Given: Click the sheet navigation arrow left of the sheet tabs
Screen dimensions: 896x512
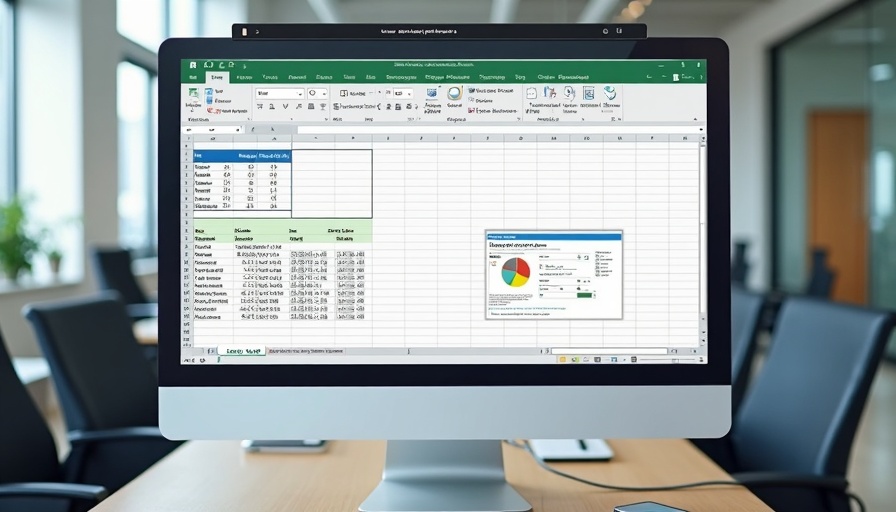Looking at the screenshot, I should 211,351.
